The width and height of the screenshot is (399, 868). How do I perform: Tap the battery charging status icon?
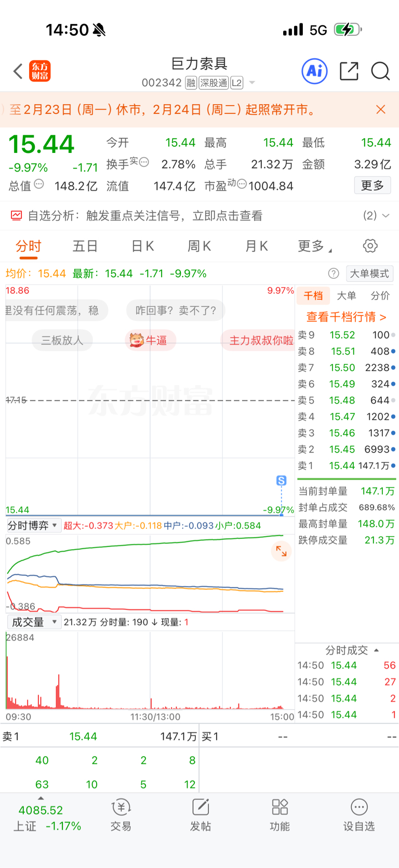[348, 30]
